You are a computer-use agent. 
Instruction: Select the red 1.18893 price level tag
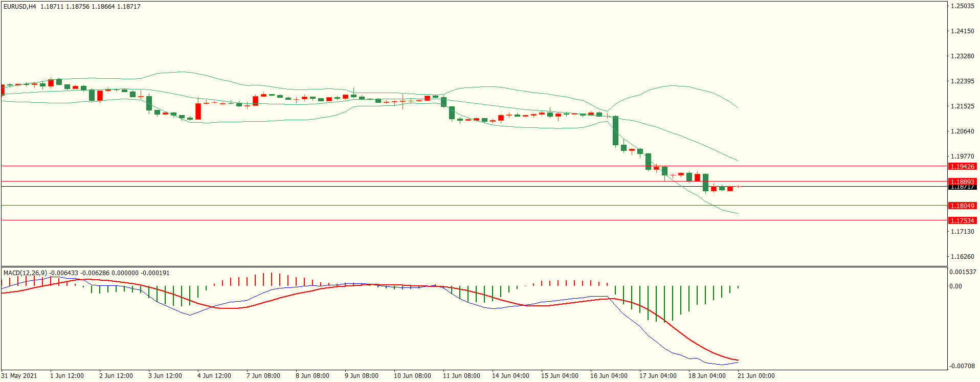962,181
